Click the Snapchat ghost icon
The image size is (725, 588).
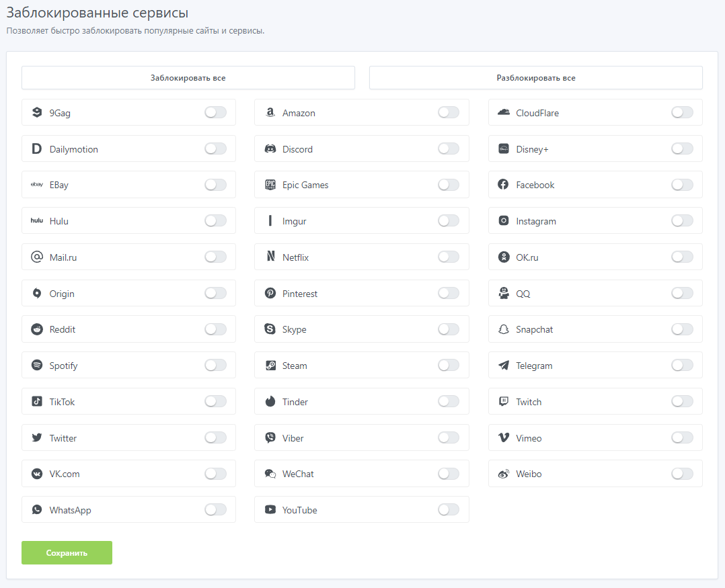click(x=504, y=329)
